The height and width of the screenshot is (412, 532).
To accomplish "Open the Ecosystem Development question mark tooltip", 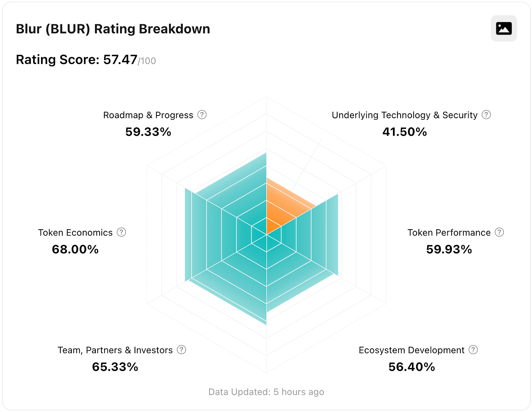I will 473,350.
